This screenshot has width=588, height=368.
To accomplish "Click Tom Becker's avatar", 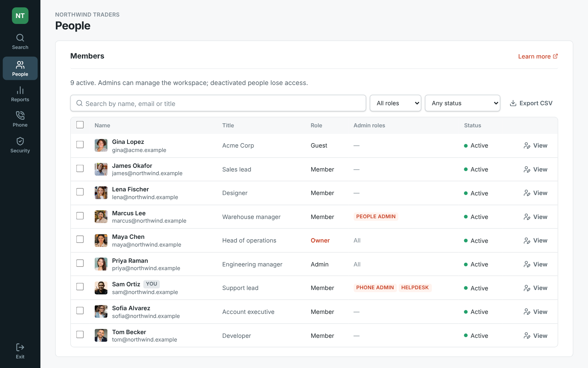I will [101, 336].
